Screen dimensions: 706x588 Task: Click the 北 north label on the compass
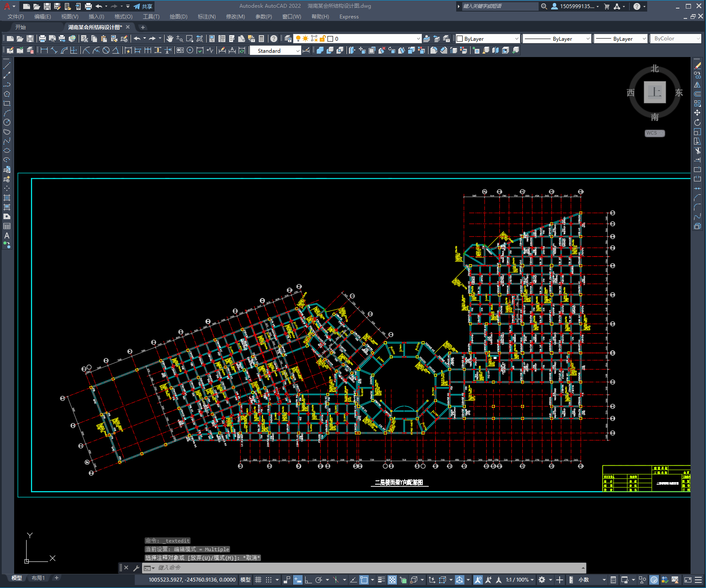(x=654, y=69)
